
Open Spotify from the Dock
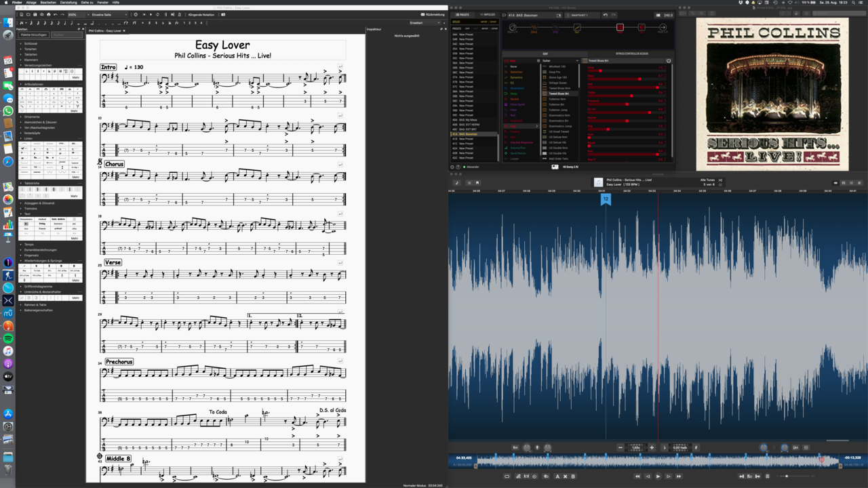click(x=8, y=338)
